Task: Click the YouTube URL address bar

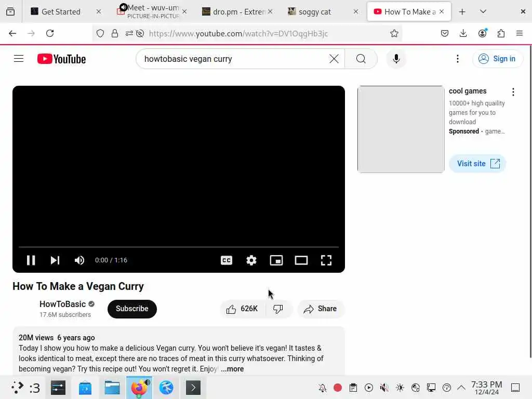Action: pyautogui.click(x=238, y=33)
